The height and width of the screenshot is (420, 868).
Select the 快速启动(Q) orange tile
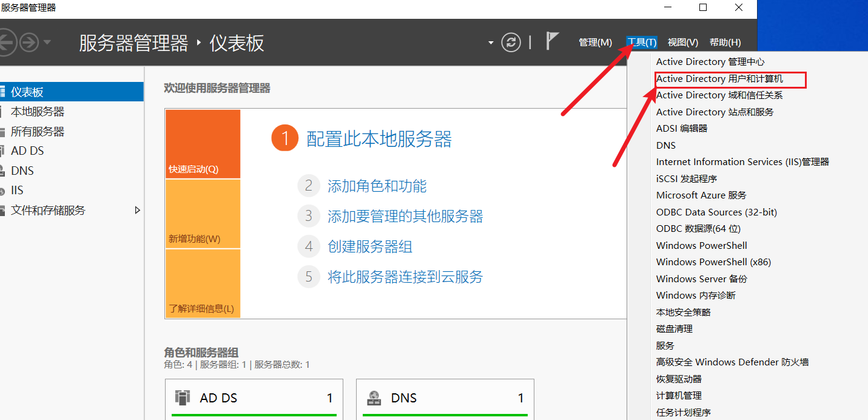[x=203, y=144]
